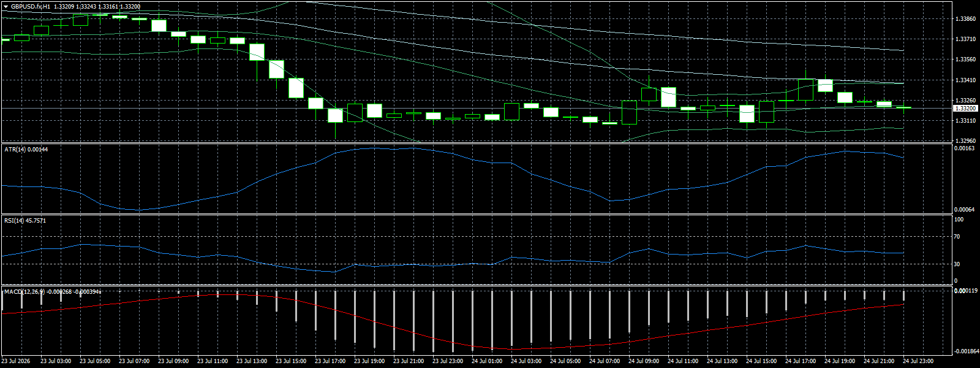Click price scale value 1.33110
980x368 pixels.
click(965, 121)
